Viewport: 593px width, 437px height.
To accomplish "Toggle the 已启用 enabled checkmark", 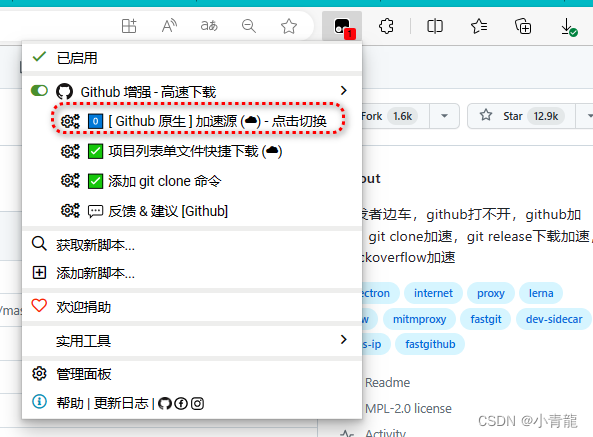I will pos(39,57).
